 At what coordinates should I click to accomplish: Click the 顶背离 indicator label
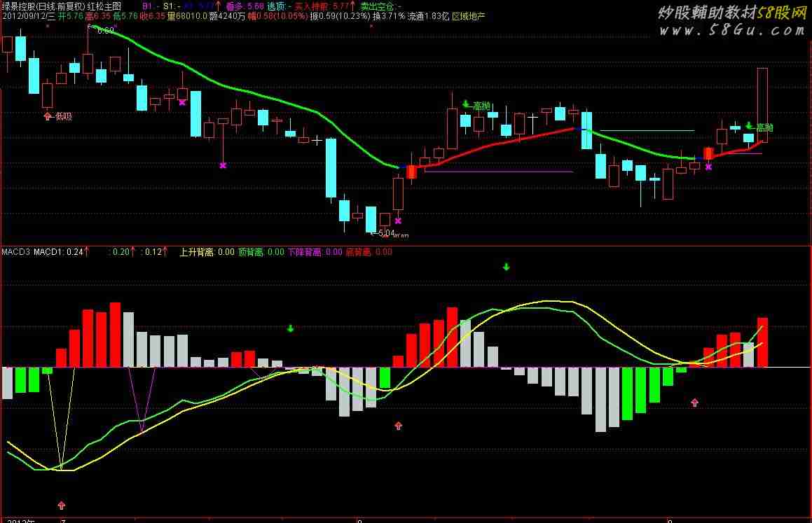[x=252, y=252]
